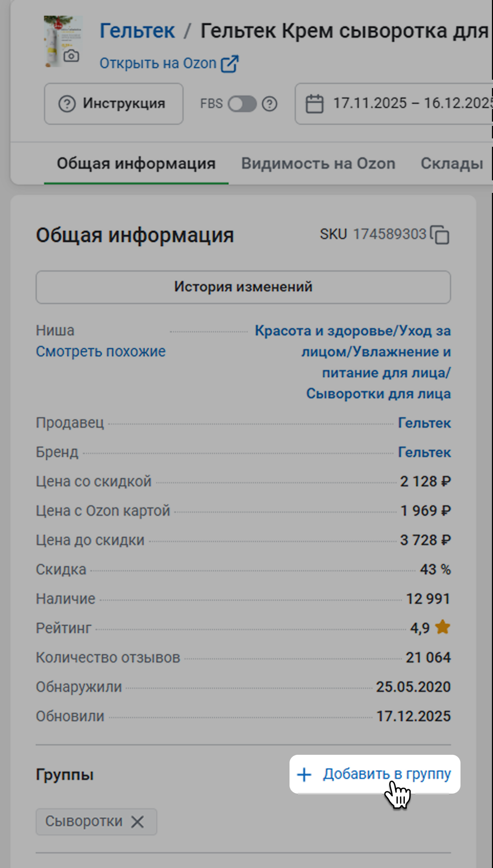Switch to the Видимость на Ozon tab
This screenshot has height=868, width=493.
click(x=318, y=164)
